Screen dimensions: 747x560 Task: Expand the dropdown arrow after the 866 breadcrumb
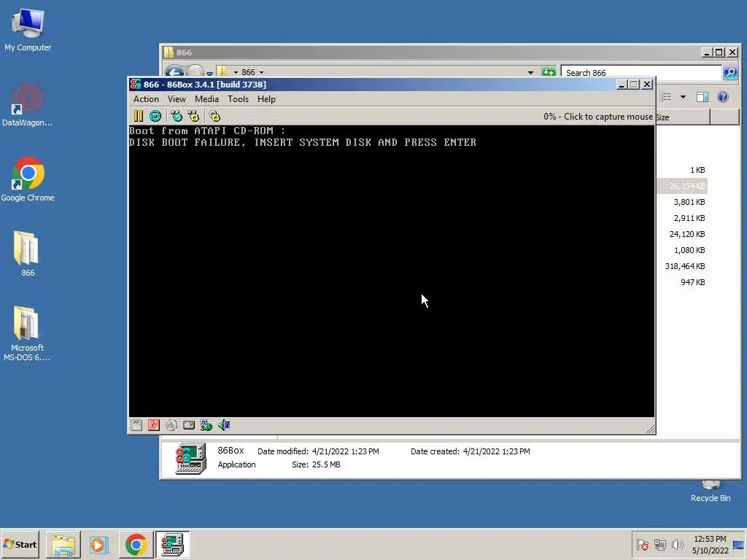click(261, 72)
